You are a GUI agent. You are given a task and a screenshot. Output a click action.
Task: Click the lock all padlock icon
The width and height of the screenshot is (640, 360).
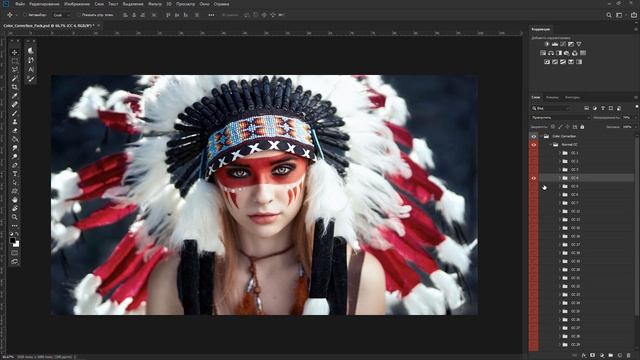pyautogui.click(x=582, y=127)
